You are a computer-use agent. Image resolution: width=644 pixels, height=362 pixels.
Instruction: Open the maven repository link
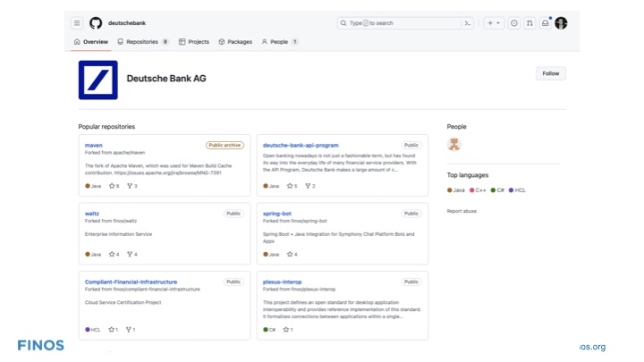[x=94, y=145]
